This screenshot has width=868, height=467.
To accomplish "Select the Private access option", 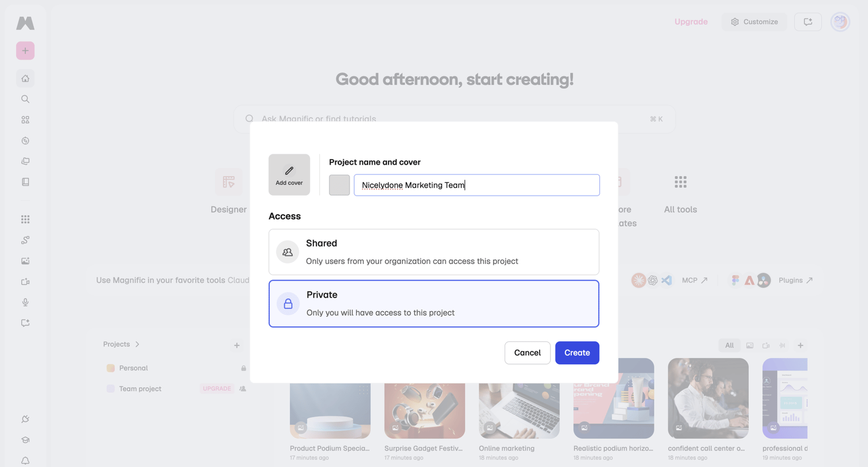I will pyautogui.click(x=434, y=303).
